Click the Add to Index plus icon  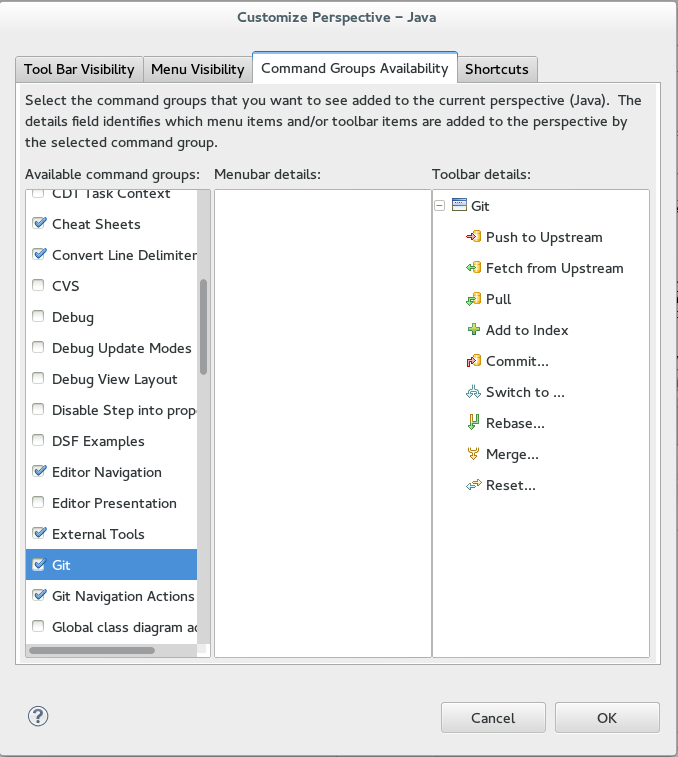(474, 330)
